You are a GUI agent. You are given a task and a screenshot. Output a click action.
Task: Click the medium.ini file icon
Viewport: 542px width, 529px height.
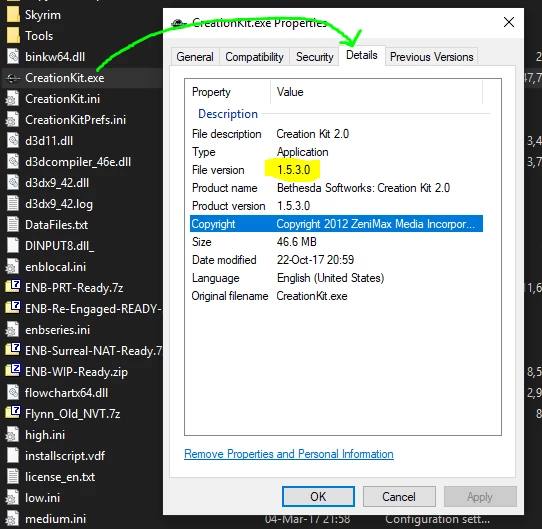coord(13,519)
